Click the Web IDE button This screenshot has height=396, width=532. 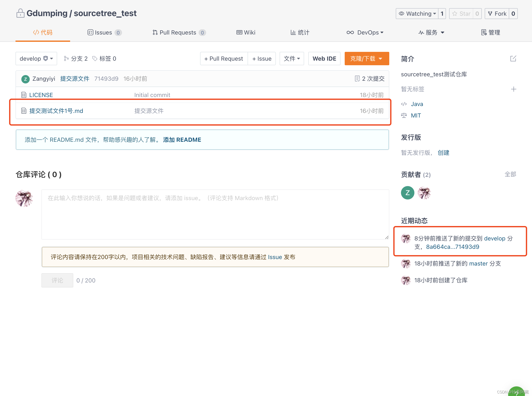point(324,59)
